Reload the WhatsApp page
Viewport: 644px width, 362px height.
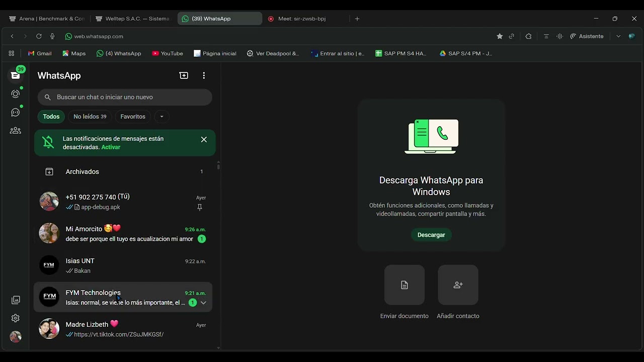coord(39,36)
